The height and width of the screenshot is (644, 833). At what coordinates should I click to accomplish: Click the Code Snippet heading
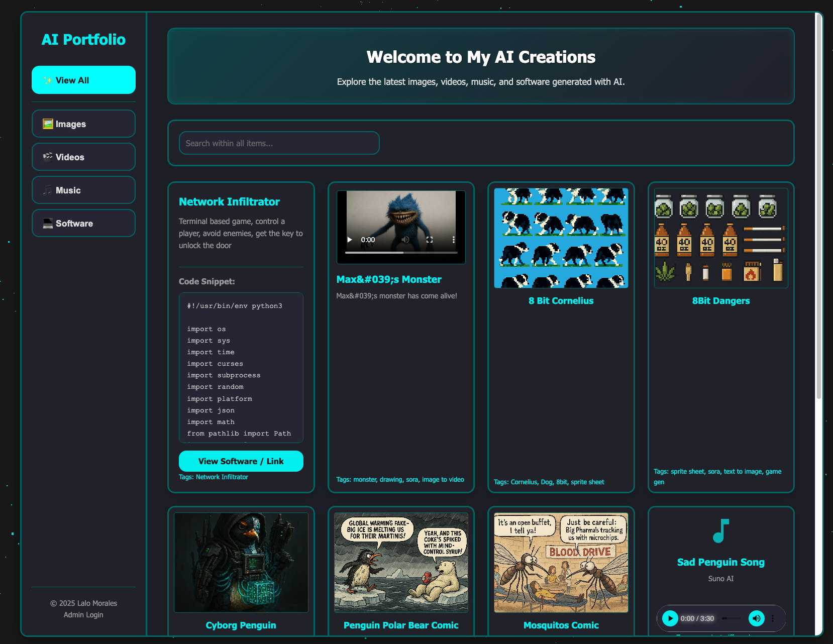[207, 281]
